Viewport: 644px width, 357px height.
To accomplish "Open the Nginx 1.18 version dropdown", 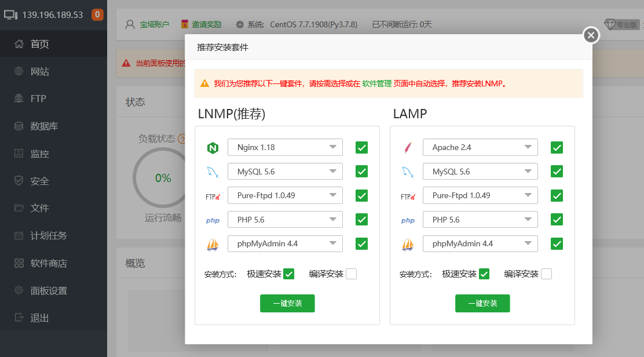I will point(285,147).
